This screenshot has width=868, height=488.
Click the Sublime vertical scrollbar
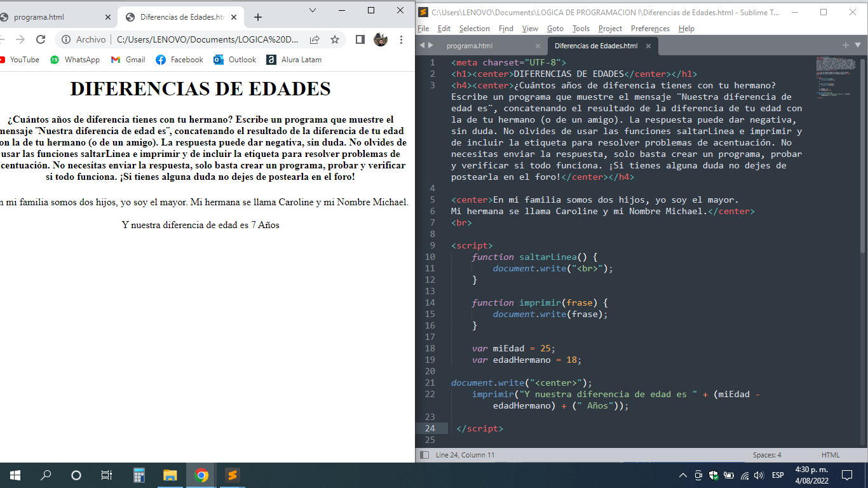862,156
